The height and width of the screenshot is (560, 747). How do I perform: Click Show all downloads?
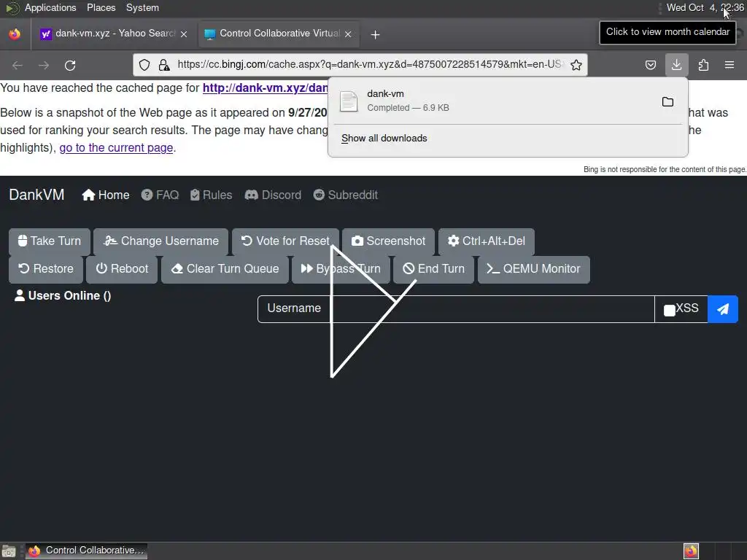coord(384,138)
